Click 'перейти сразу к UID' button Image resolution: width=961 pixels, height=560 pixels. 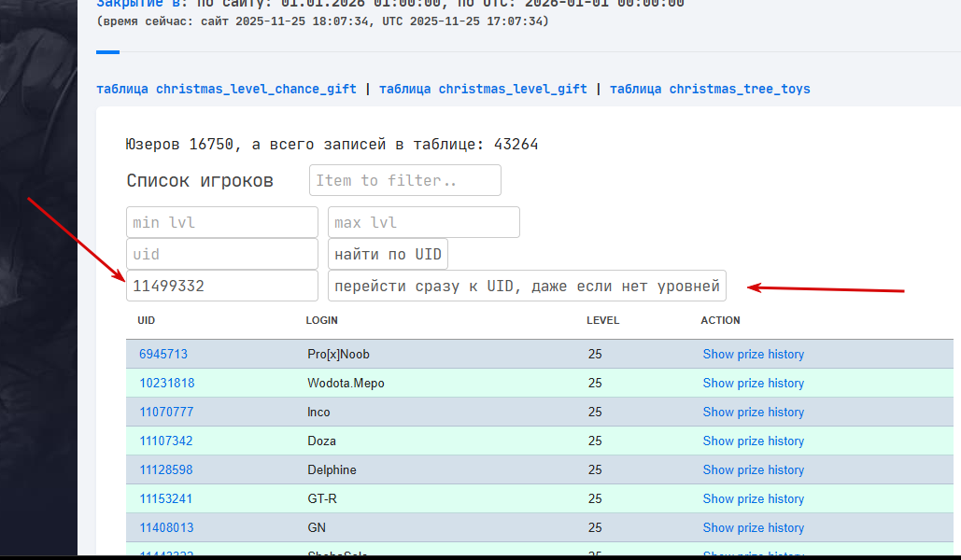coord(527,286)
